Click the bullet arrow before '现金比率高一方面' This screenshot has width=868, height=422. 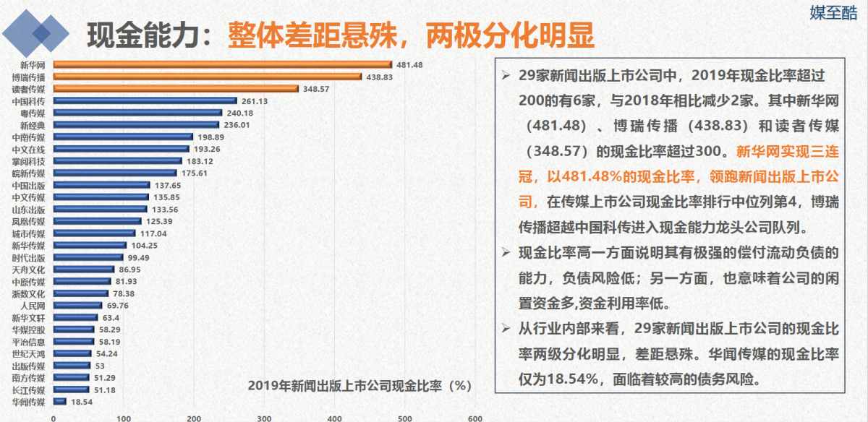(x=505, y=252)
